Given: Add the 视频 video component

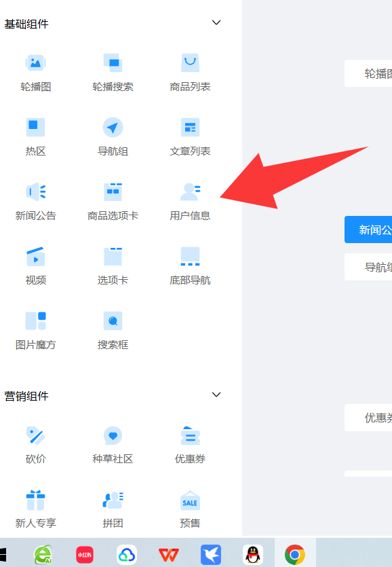Looking at the screenshot, I should [35, 265].
